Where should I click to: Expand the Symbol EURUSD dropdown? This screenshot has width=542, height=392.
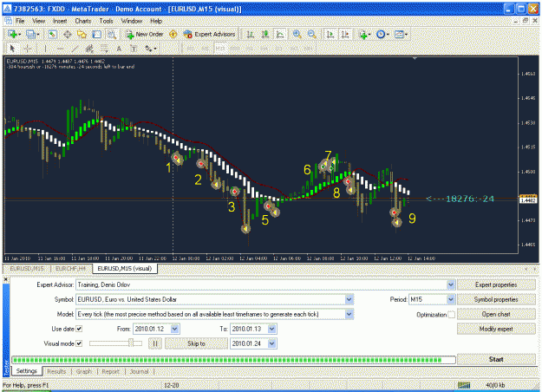coord(349,299)
